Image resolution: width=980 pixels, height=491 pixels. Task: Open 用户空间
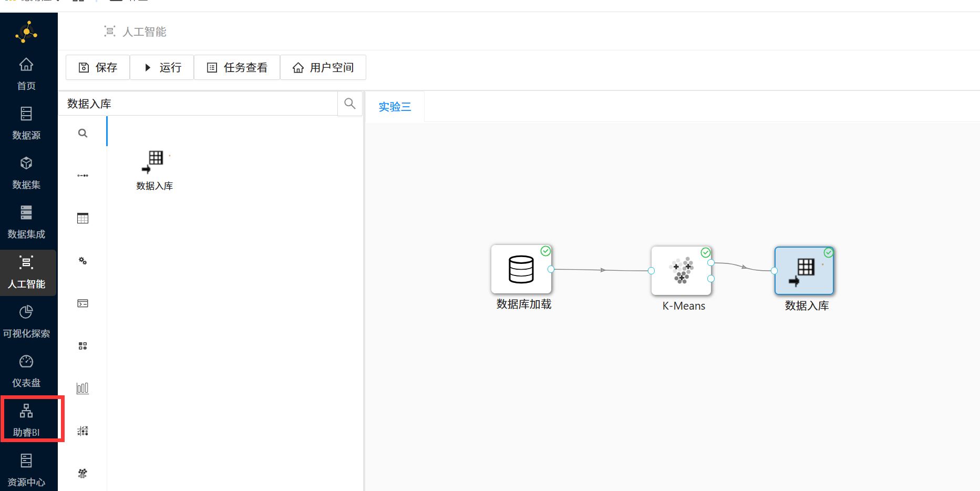coord(323,67)
